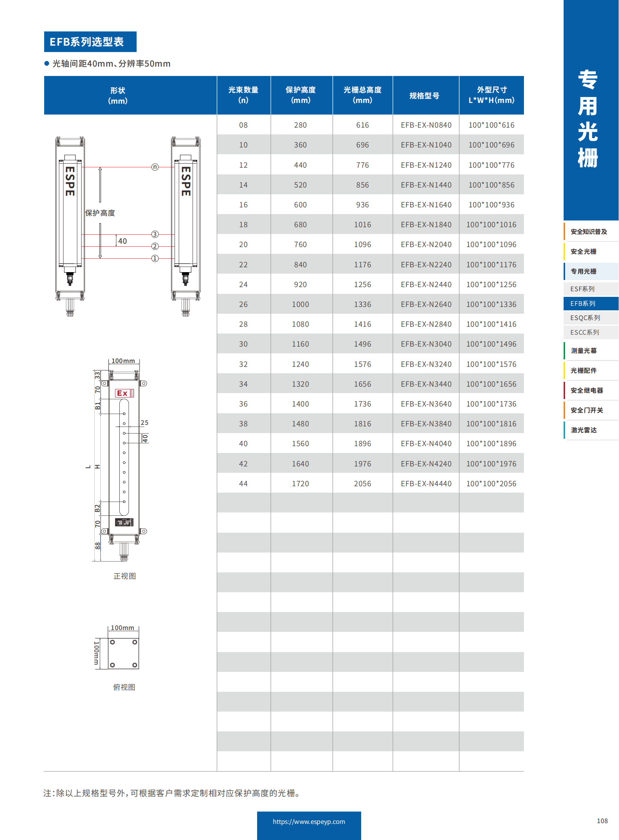Screen dimensions: 619x840
Task: Select model cell EFB-EX-N2040
Action: point(426,245)
